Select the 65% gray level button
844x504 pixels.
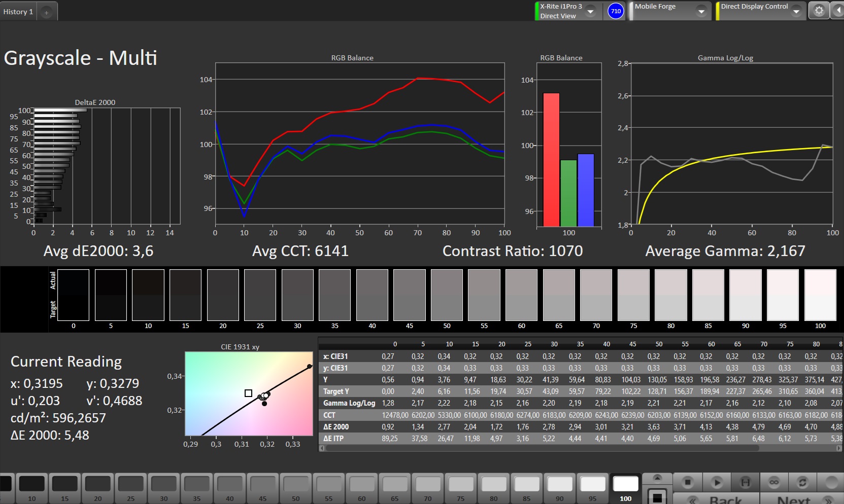[395, 488]
